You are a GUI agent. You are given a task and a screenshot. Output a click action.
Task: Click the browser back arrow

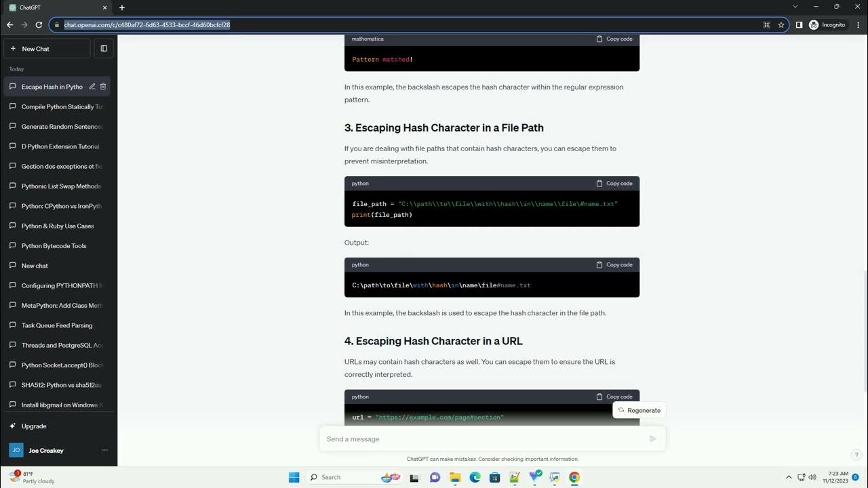tap(9, 25)
